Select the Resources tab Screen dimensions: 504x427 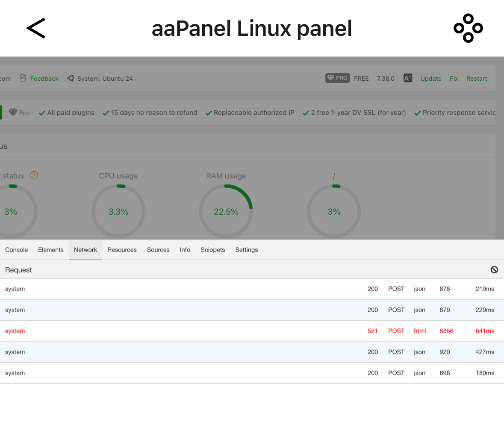tap(122, 250)
